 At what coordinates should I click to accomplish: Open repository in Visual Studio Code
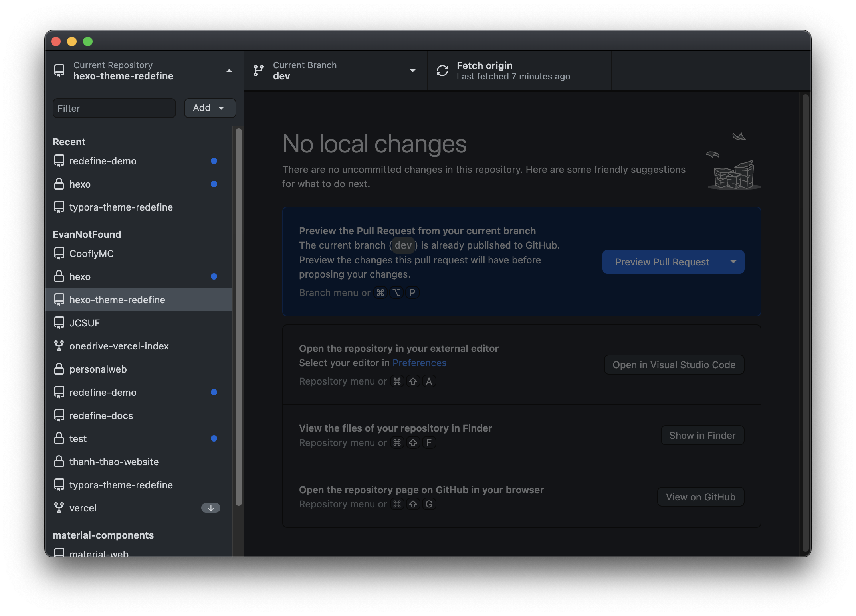click(674, 364)
